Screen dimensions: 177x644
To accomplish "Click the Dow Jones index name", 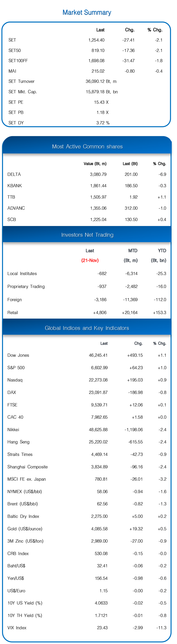I will [x=18, y=355].
